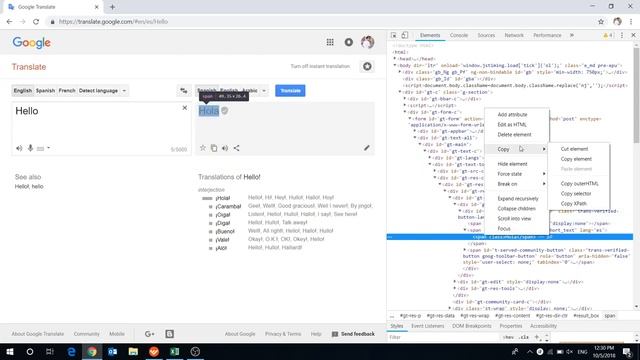The height and width of the screenshot is (360, 640).
Task: Listen to the translation speaker icon
Action: click(x=225, y=148)
